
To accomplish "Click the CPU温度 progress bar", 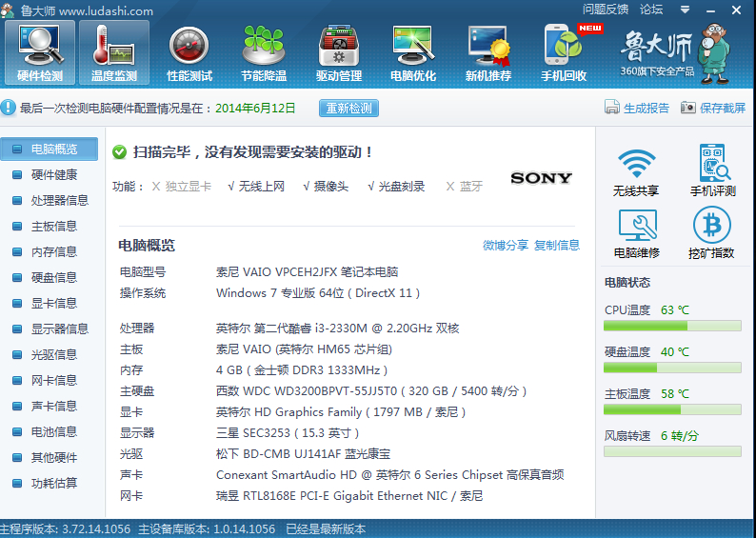I will [x=672, y=326].
